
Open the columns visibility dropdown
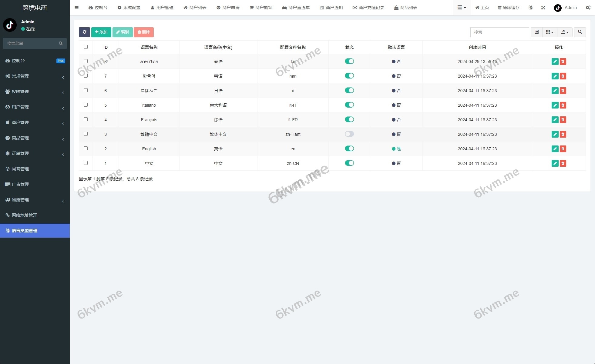[549, 32]
